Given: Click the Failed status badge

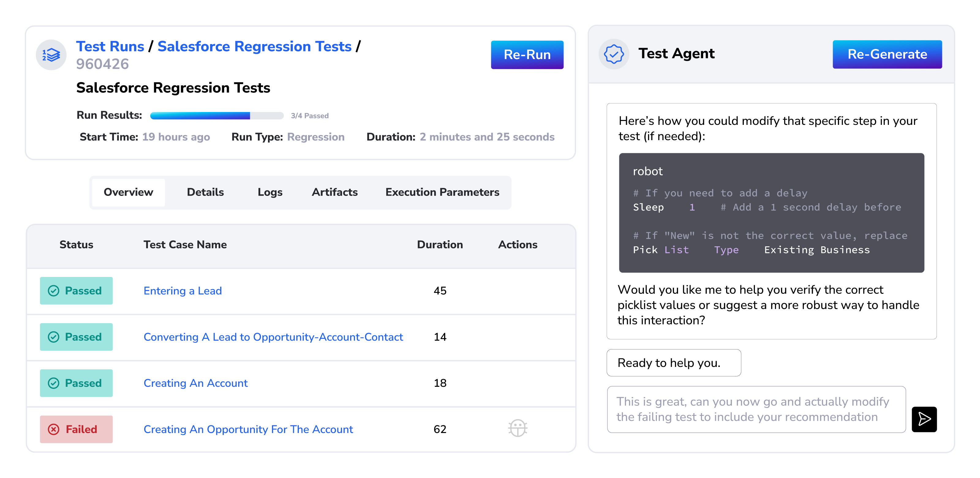Looking at the screenshot, I should tap(76, 429).
